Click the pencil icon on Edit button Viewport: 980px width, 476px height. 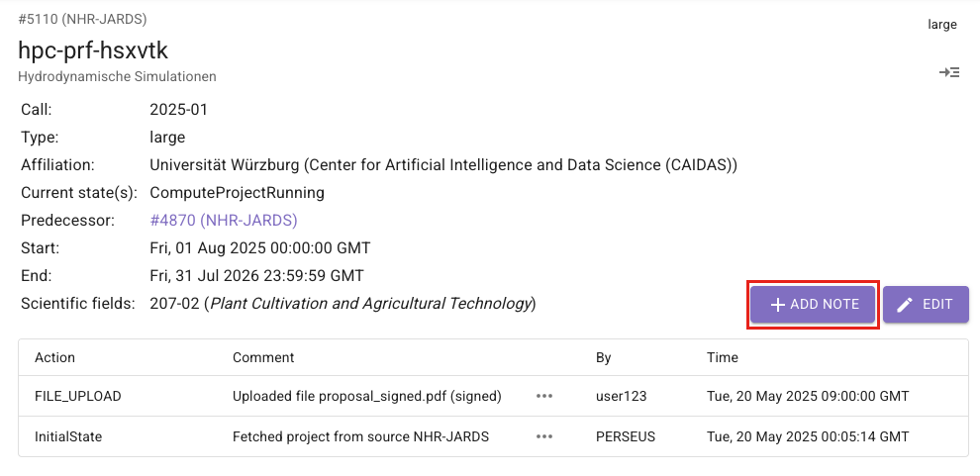click(x=905, y=305)
